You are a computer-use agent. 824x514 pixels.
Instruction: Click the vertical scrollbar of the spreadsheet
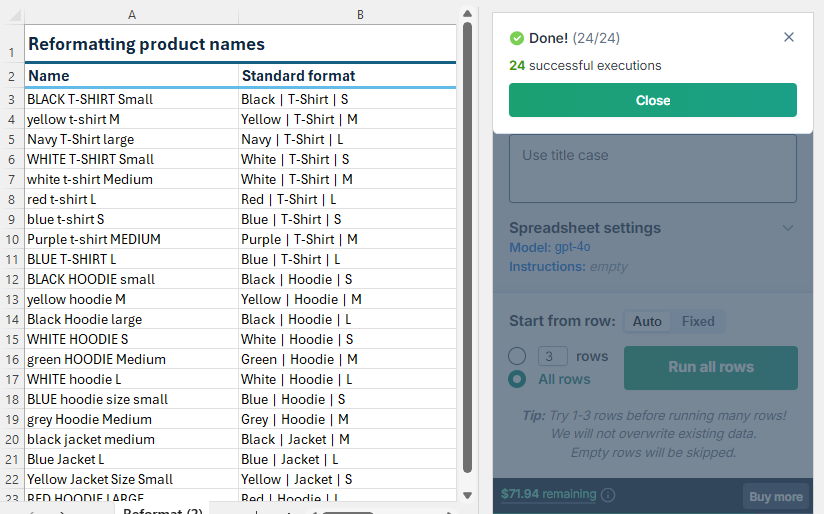point(466,250)
